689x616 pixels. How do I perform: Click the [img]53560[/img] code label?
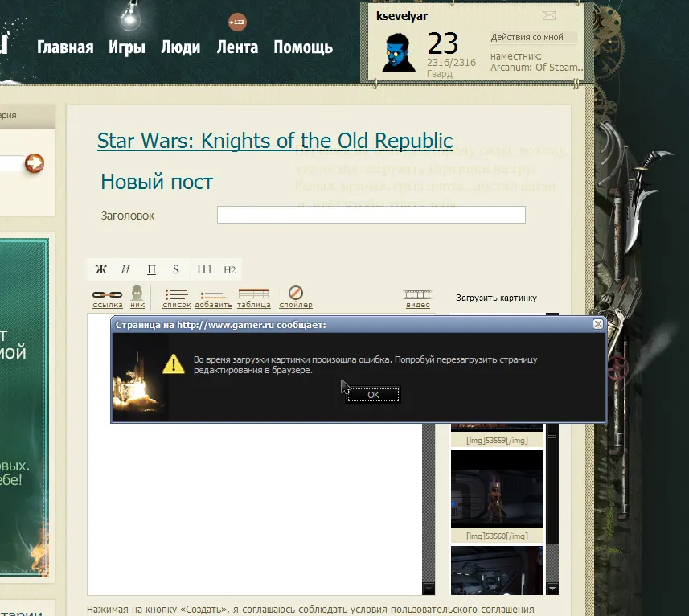click(x=497, y=536)
